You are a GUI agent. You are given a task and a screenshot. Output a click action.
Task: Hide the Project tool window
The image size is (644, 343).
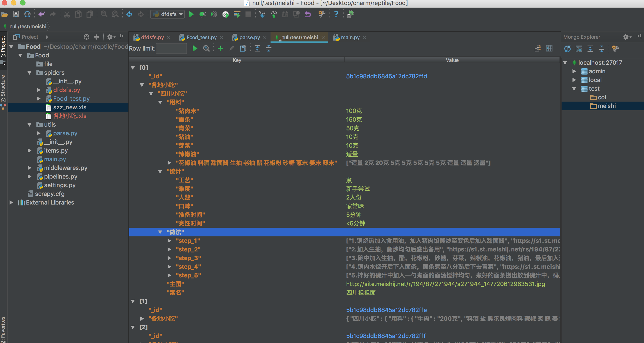(x=123, y=37)
